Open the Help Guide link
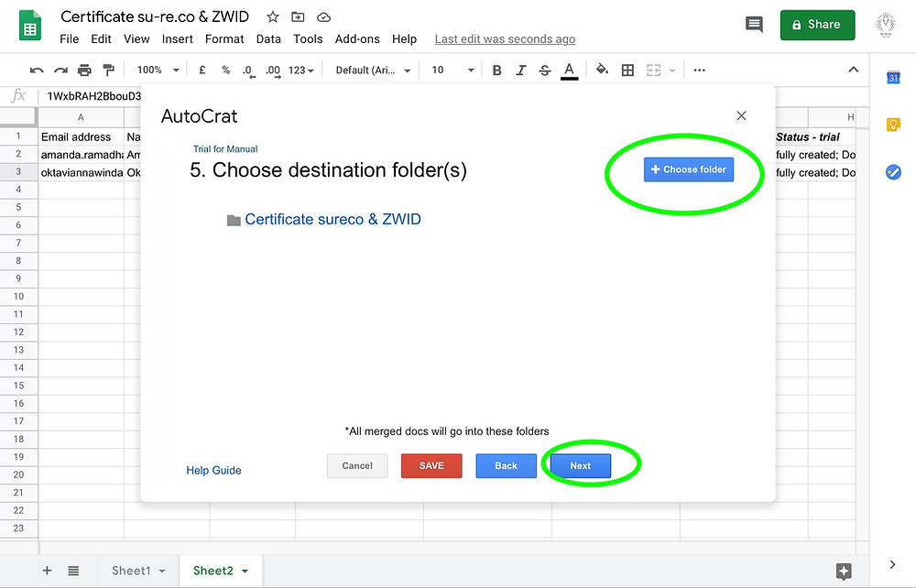Screen dimensions: 916x588 [x=213, y=470]
